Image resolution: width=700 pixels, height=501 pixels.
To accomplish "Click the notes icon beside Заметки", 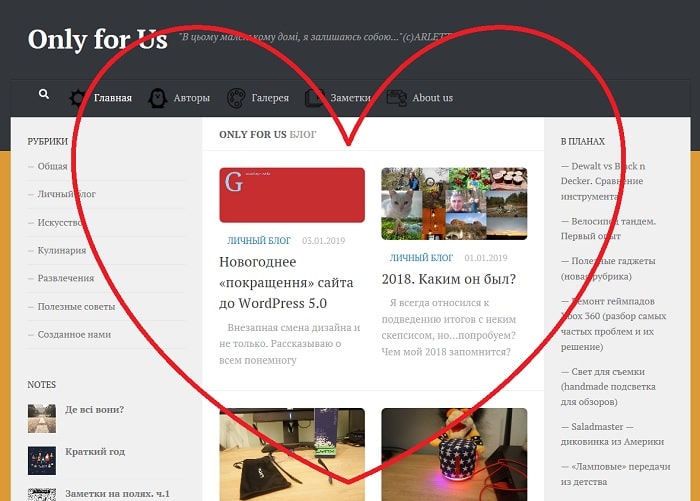I will pos(315,98).
